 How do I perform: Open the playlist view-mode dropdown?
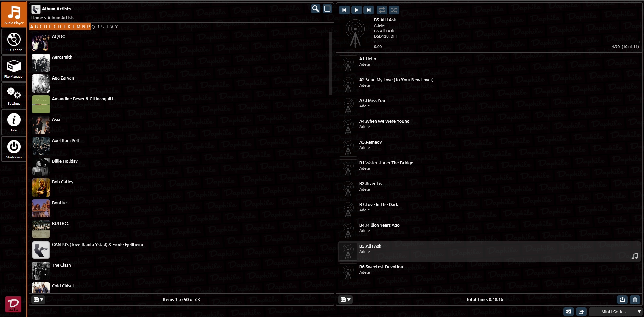[x=345, y=300]
